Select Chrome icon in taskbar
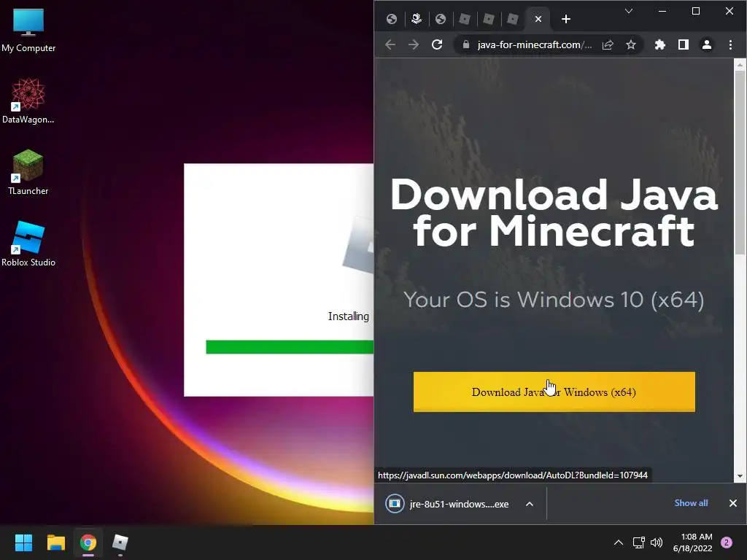This screenshot has height=560, width=747. (88, 542)
